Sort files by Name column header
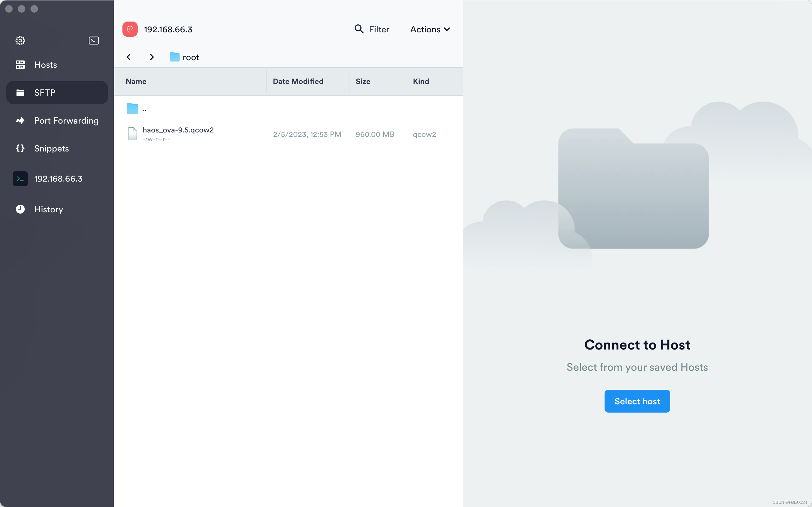 coord(136,81)
